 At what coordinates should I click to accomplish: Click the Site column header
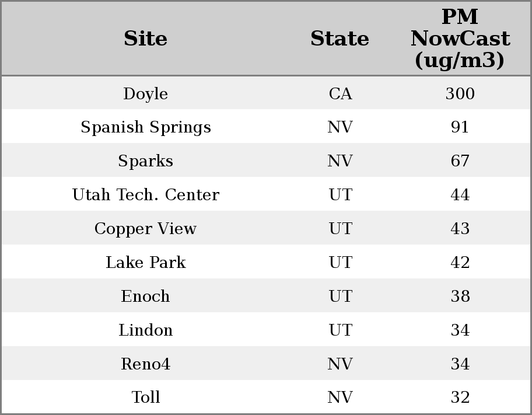pos(146,39)
